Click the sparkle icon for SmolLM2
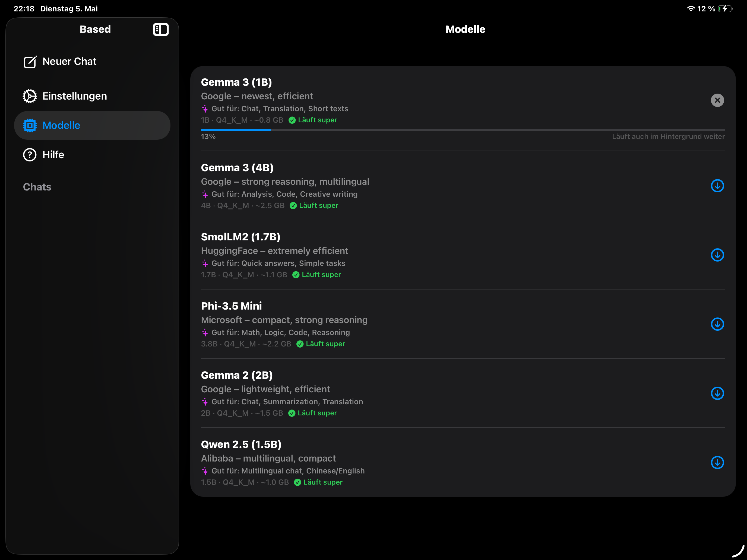The width and height of the screenshot is (747, 560). tap(205, 263)
